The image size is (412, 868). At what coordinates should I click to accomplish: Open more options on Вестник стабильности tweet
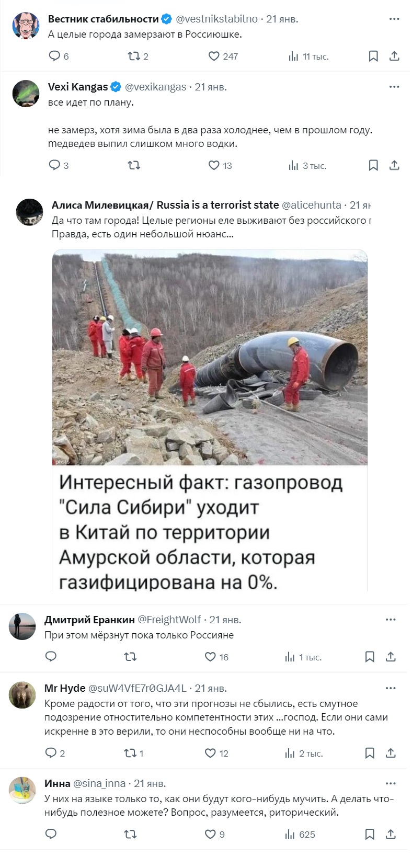point(394,19)
